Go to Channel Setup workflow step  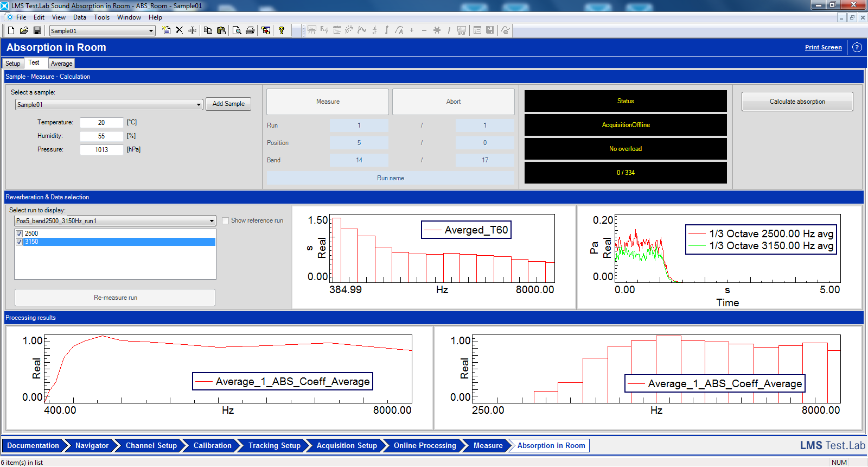tap(151, 446)
